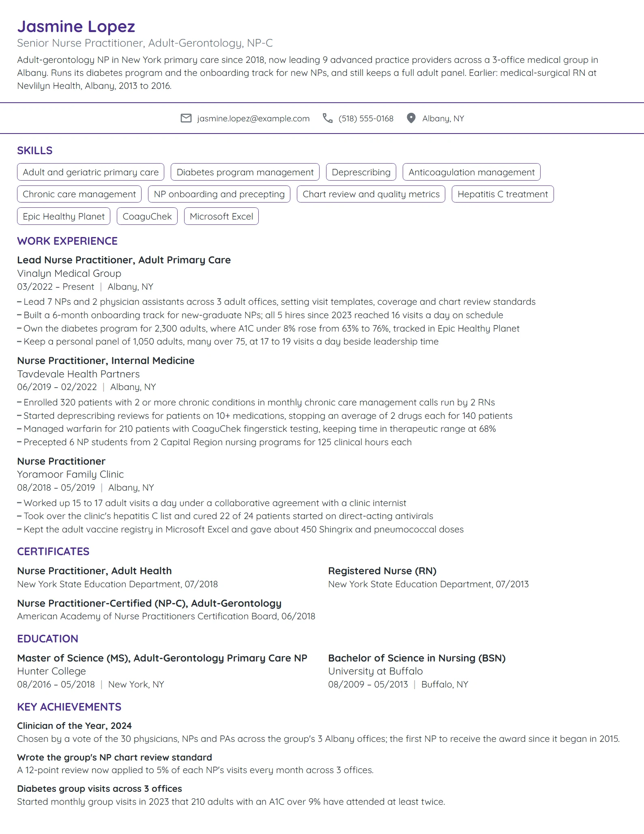Select the Diabetes group visits across 3 offices title
The width and height of the screenshot is (644, 834).
pyautogui.click(x=99, y=789)
